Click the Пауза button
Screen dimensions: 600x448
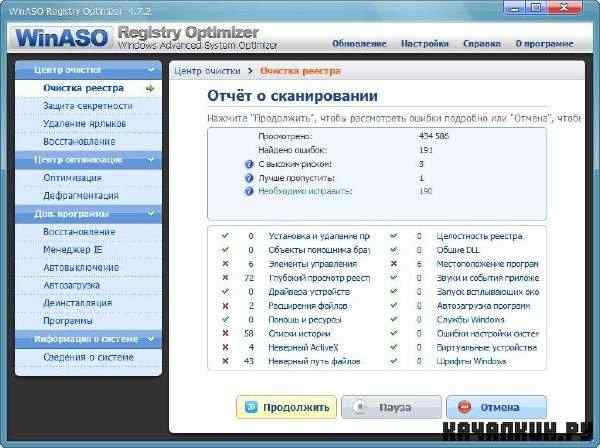pyautogui.click(x=391, y=407)
